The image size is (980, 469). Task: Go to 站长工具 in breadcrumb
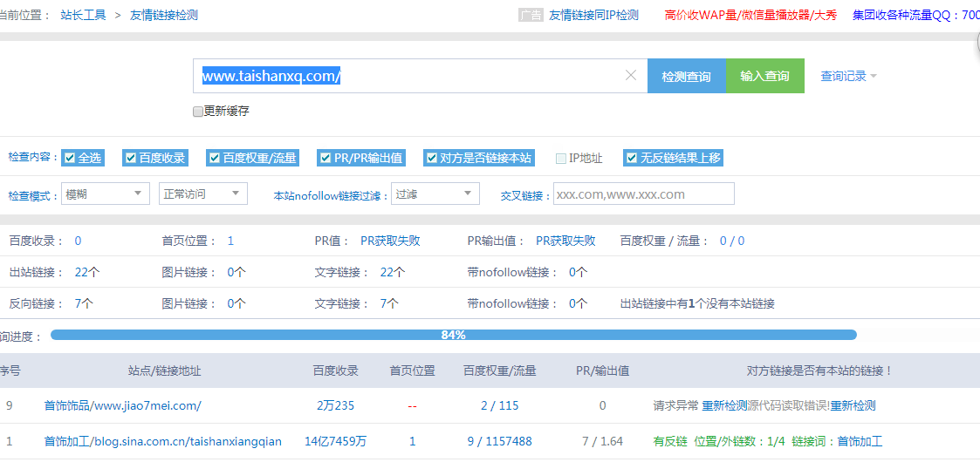(x=83, y=15)
